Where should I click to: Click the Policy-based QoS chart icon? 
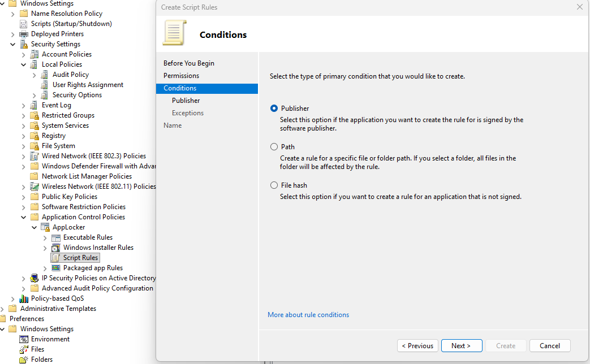click(24, 298)
